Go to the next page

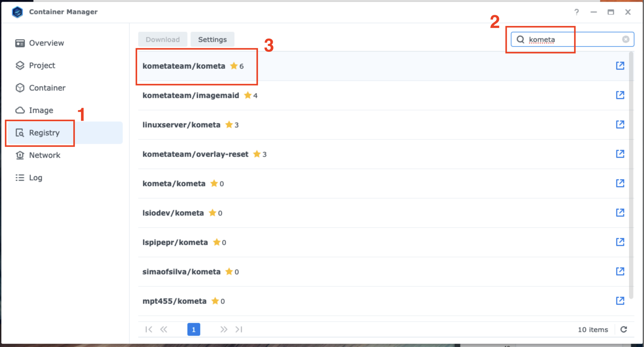[224, 329]
